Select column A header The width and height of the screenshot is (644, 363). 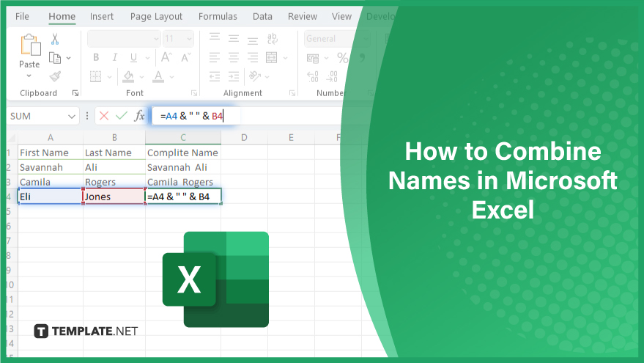(x=51, y=138)
